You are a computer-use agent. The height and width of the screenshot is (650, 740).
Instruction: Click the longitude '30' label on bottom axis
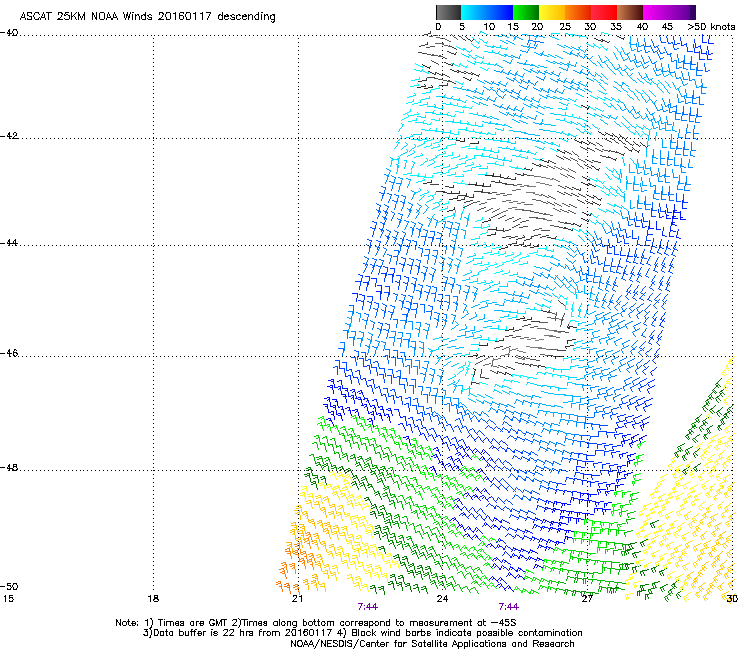(732, 599)
